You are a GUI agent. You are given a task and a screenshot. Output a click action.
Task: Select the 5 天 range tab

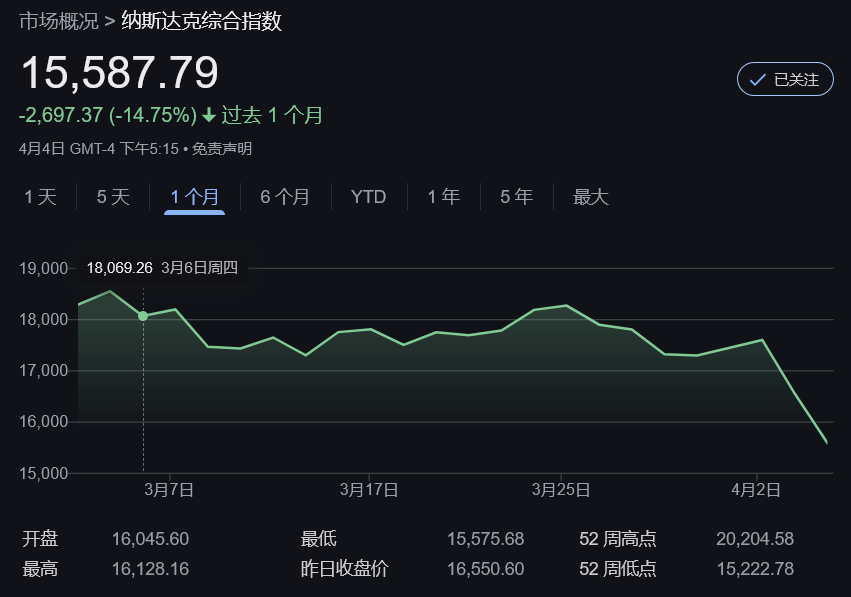click(x=113, y=196)
